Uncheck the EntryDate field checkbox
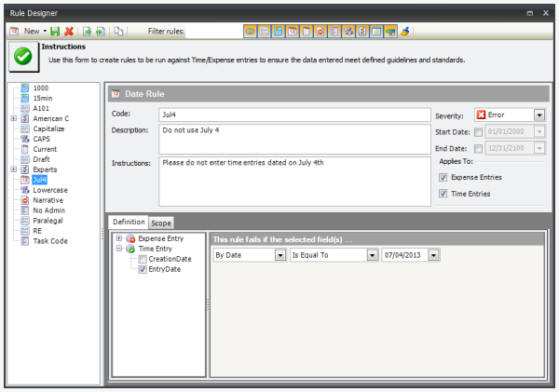 pyautogui.click(x=142, y=269)
